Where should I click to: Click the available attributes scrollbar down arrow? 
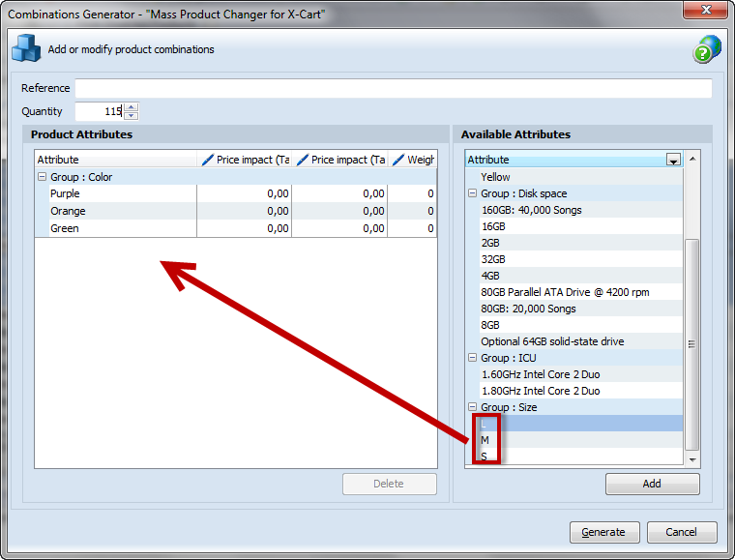(x=692, y=459)
